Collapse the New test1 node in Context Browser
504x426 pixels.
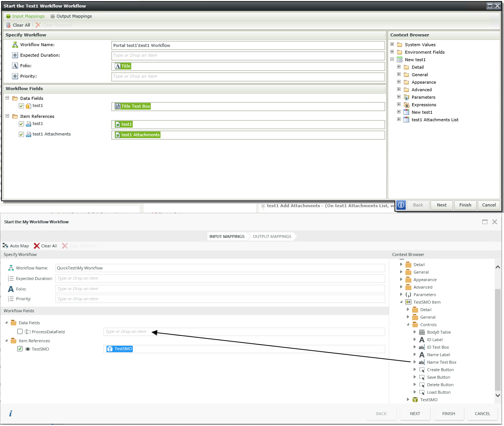point(392,59)
